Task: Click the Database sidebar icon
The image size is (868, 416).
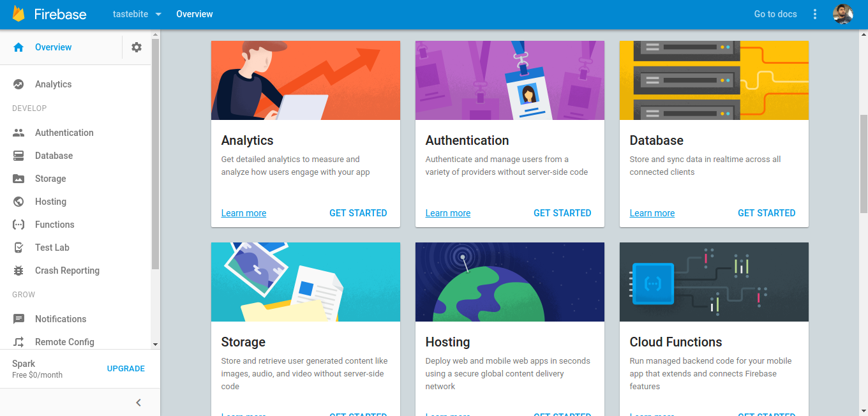Action: click(x=19, y=156)
